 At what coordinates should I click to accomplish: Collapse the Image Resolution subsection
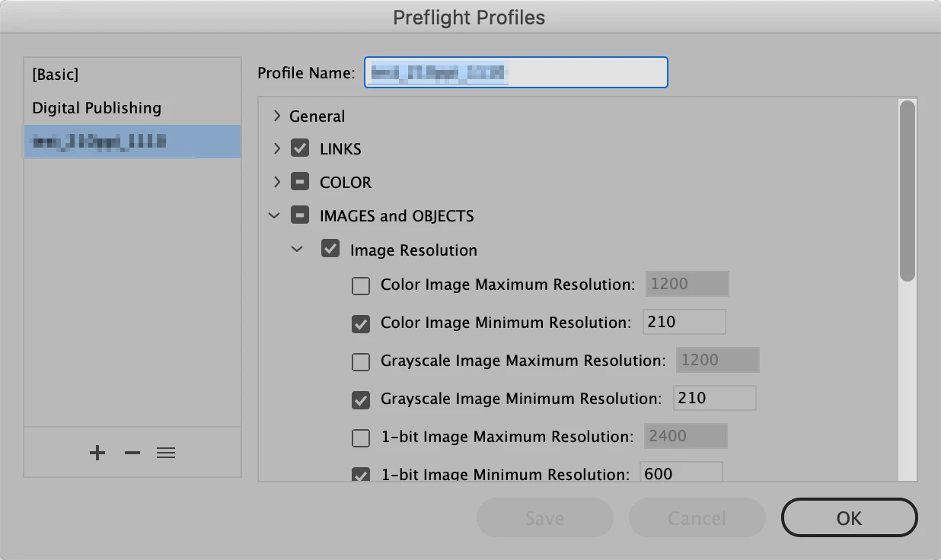[298, 250]
